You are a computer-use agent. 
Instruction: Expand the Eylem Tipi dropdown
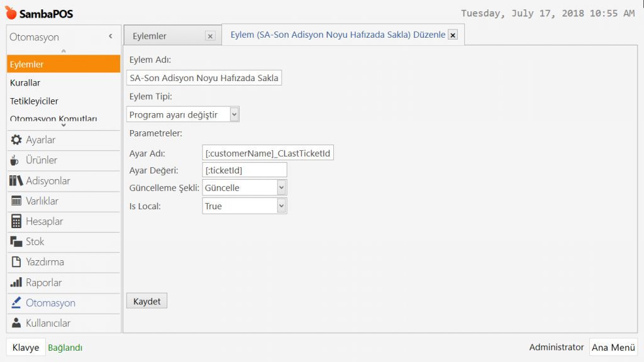[234, 114]
